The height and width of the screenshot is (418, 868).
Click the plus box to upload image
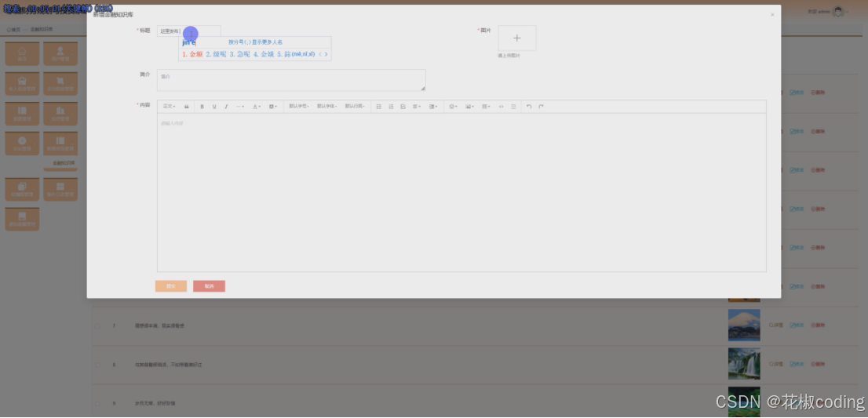(517, 38)
